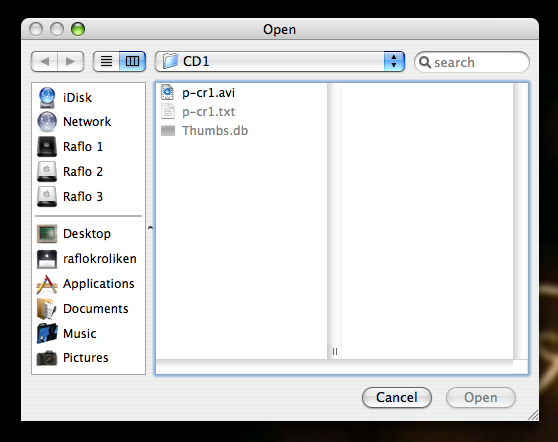Click the Cancel button

click(x=397, y=398)
